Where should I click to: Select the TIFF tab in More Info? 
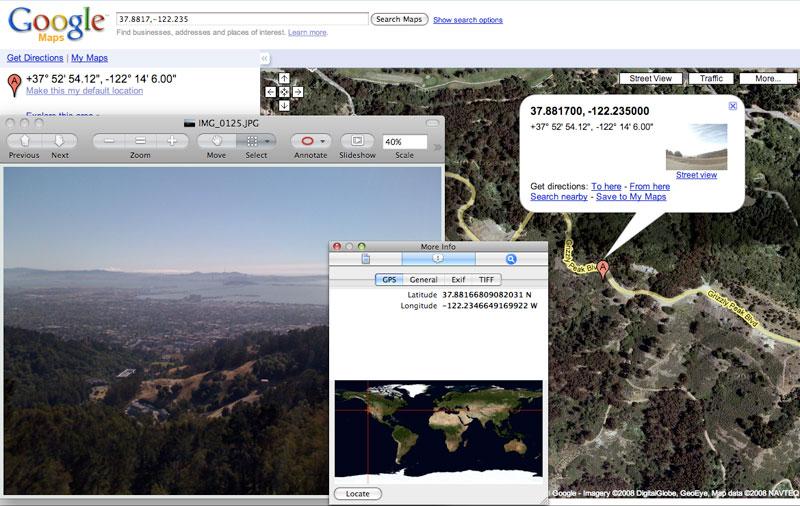486,280
